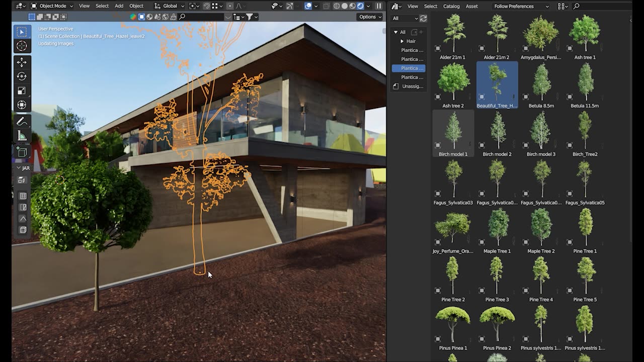The width and height of the screenshot is (644, 362).
Task: Switch to rendered viewport shading
Action: pos(360,6)
